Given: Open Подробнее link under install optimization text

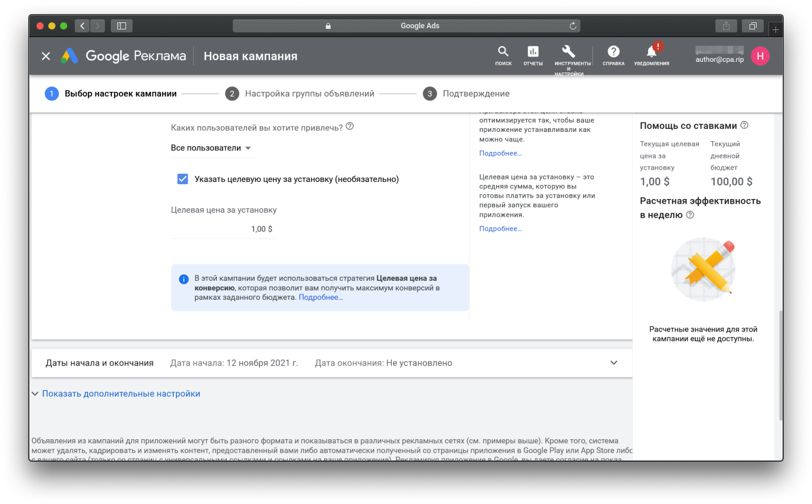Looking at the screenshot, I should coord(500,153).
